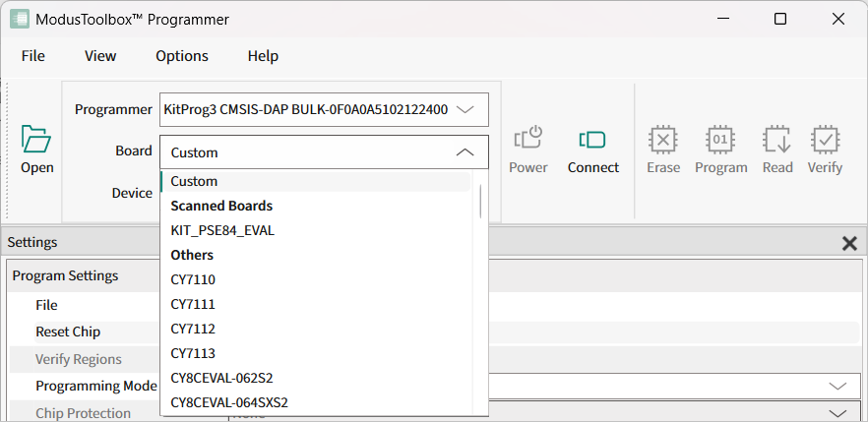This screenshot has width=868, height=422.
Task: Choose CY7110 in the board list
Action: tap(193, 279)
